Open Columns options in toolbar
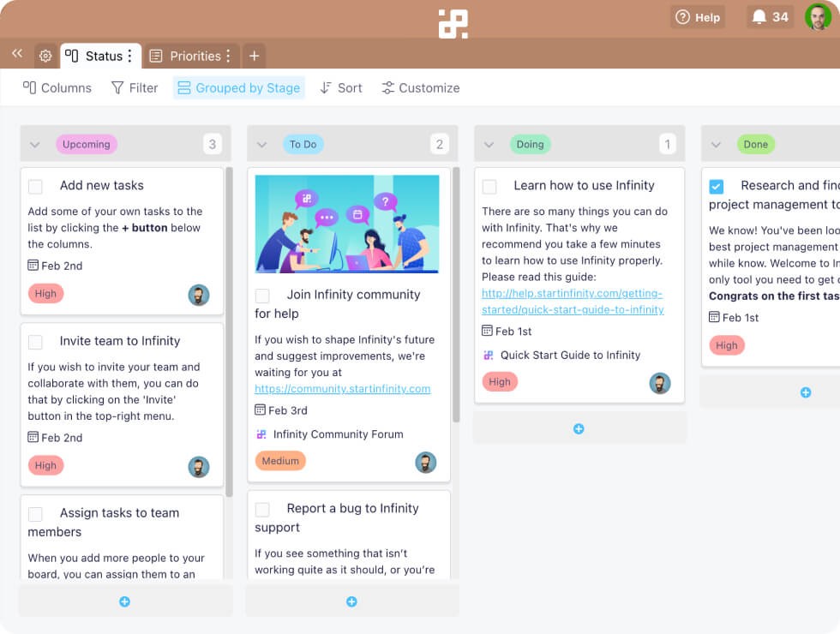The width and height of the screenshot is (840, 634). point(57,87)
